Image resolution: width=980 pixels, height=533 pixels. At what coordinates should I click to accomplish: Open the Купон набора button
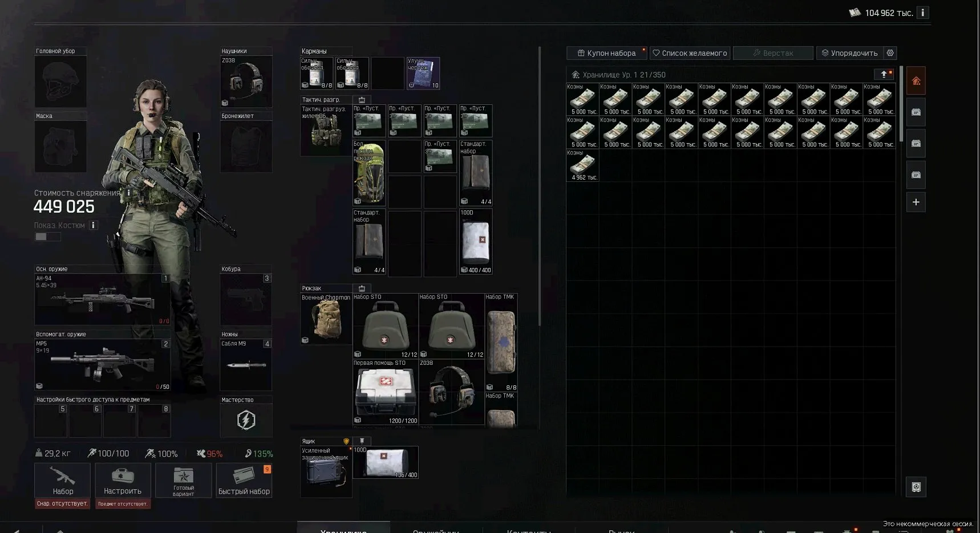(x=606, y=53)
